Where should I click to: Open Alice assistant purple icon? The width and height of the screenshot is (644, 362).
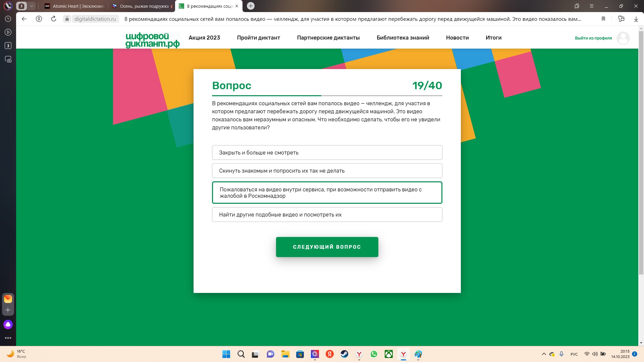coord(8,324)
